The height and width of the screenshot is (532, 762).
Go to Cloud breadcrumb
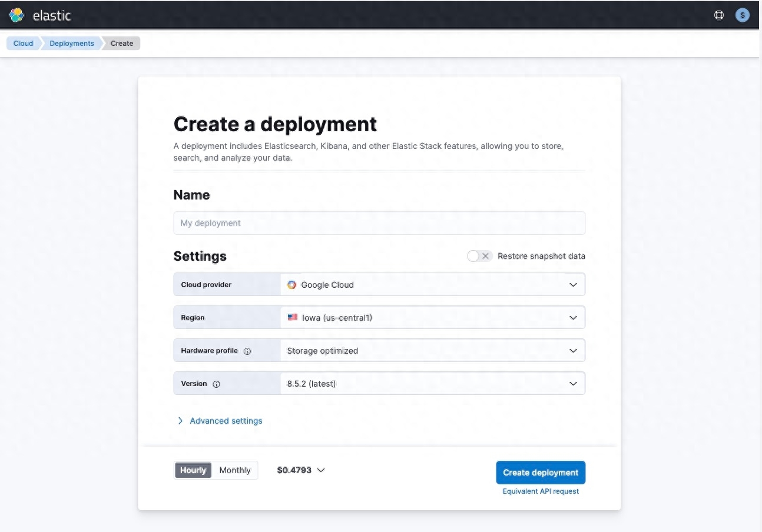23,44
